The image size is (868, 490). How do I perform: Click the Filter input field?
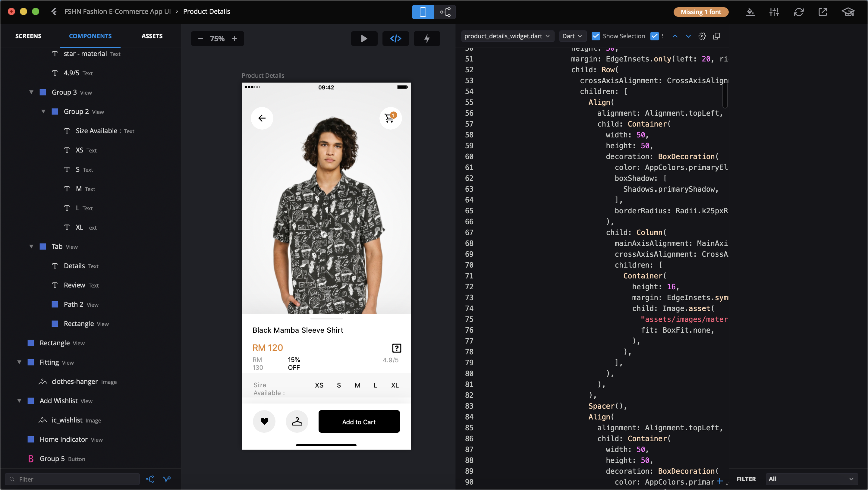tap(72, 479)
